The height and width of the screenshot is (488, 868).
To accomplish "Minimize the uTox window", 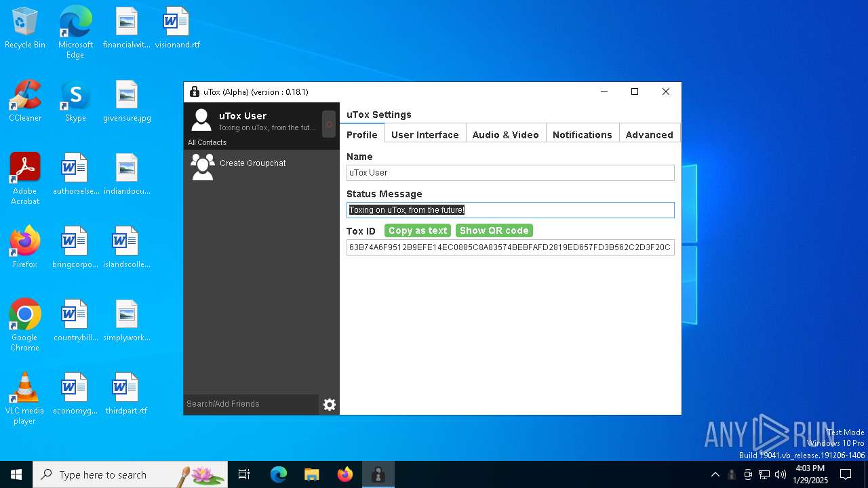I will [604, 92].
